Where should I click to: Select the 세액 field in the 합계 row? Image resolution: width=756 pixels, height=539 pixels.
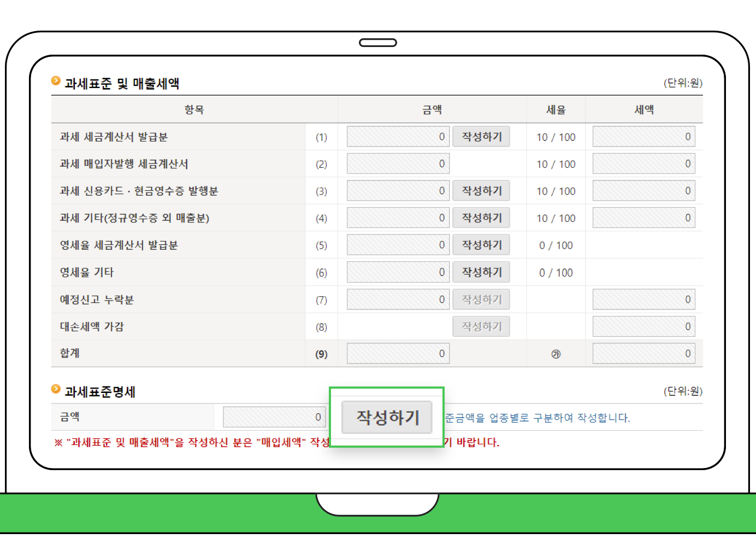(x=643, y=353)
